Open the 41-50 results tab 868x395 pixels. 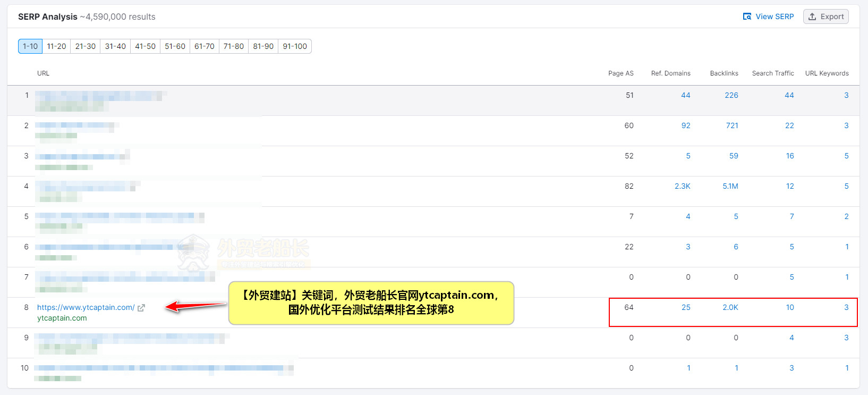click(145, 46)
